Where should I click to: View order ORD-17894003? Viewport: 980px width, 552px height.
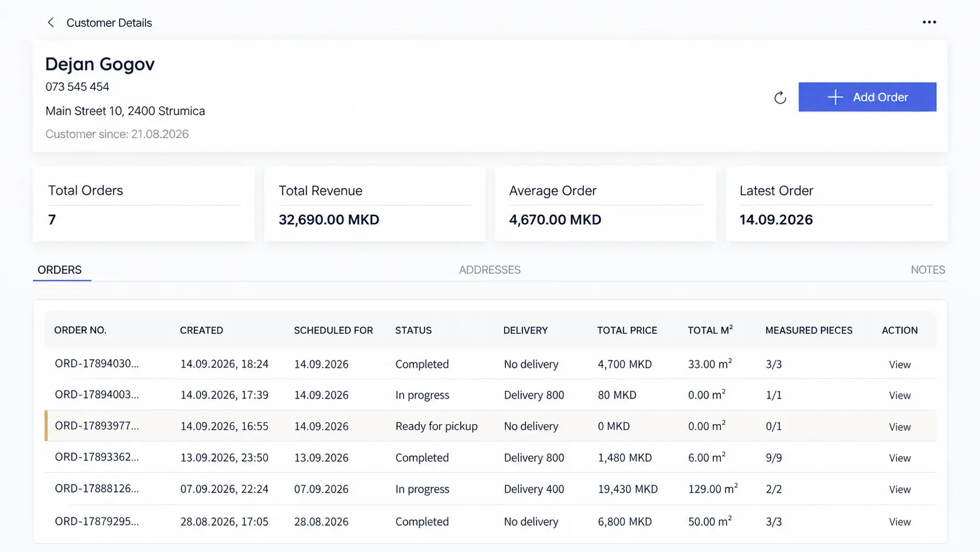pyautogui.click(x=900, y=395)
